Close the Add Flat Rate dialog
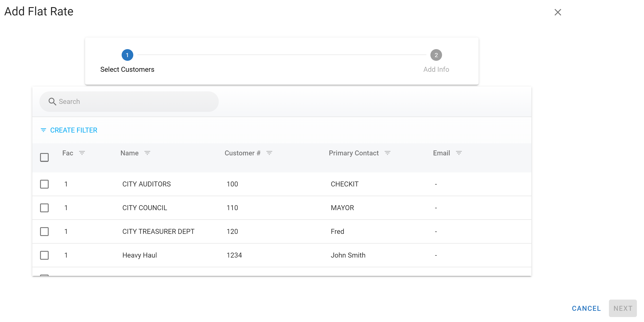Viewport: 644px width, 322px height. (x=558, y=12)
